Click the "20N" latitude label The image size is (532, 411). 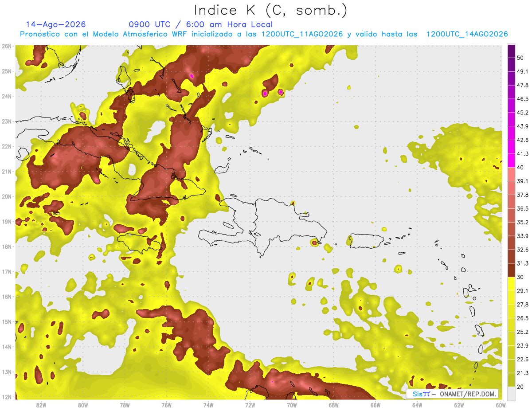[7, 196]
